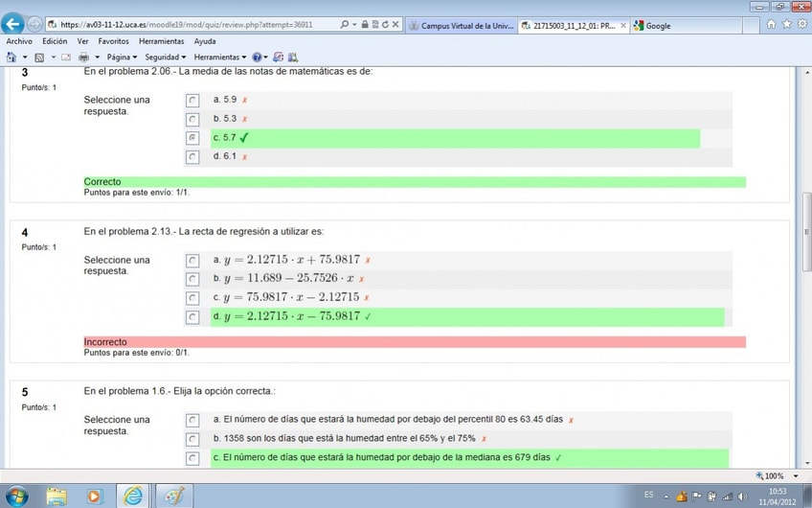Click the RSS feeds icon
Viewport: 812px width, 508px height.
click(39, 57)
